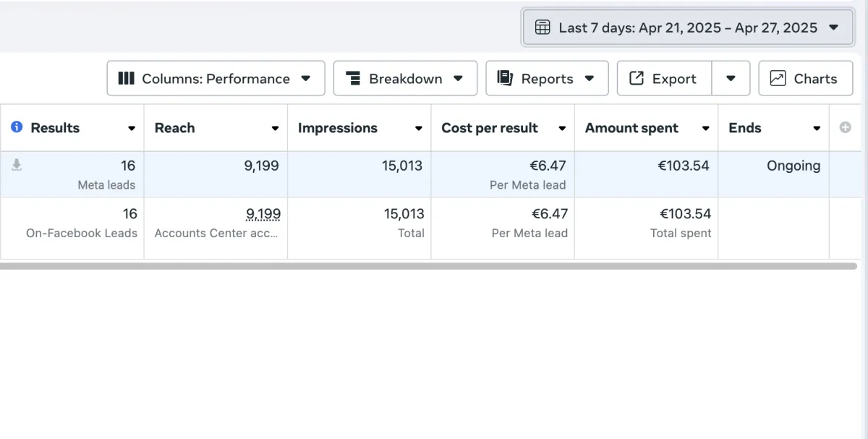The image size is (868, 439).
Task: Open the Last 7 days date picker
Action: (x=687, y=27)
